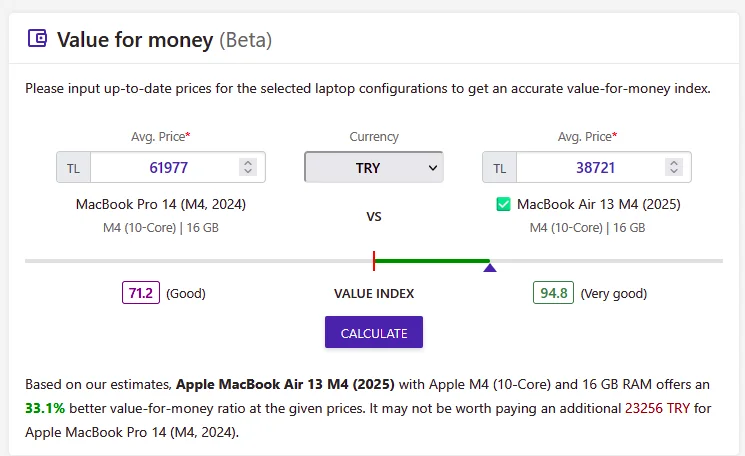Decrease the MacBook Air 13 price with down arrow
The image size is (745, 456).
click(x=673, y=172)
